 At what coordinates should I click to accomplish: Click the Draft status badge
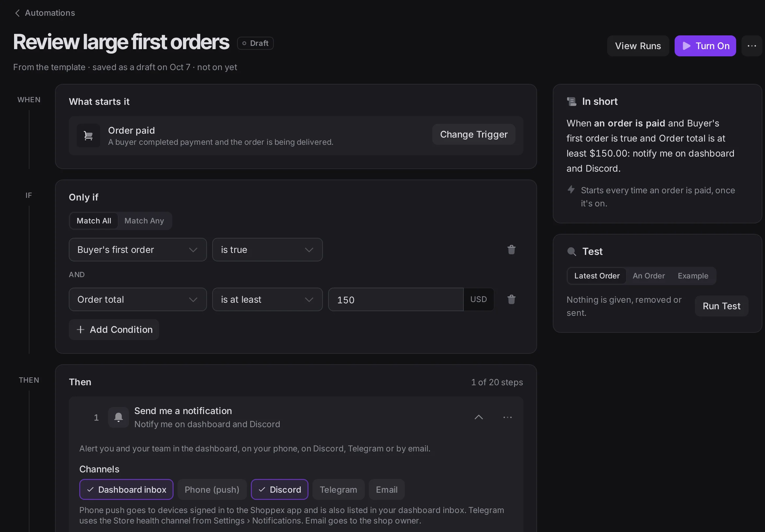point(255,43)
